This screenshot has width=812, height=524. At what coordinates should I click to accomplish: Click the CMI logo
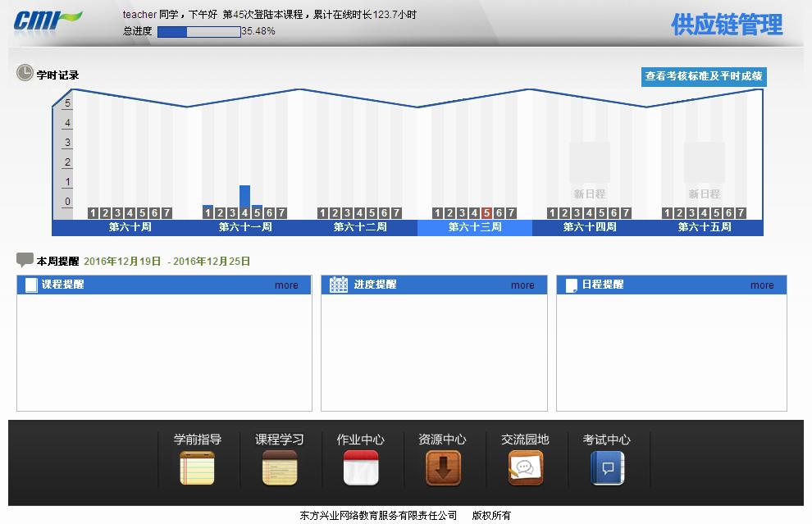click(48, 21)
